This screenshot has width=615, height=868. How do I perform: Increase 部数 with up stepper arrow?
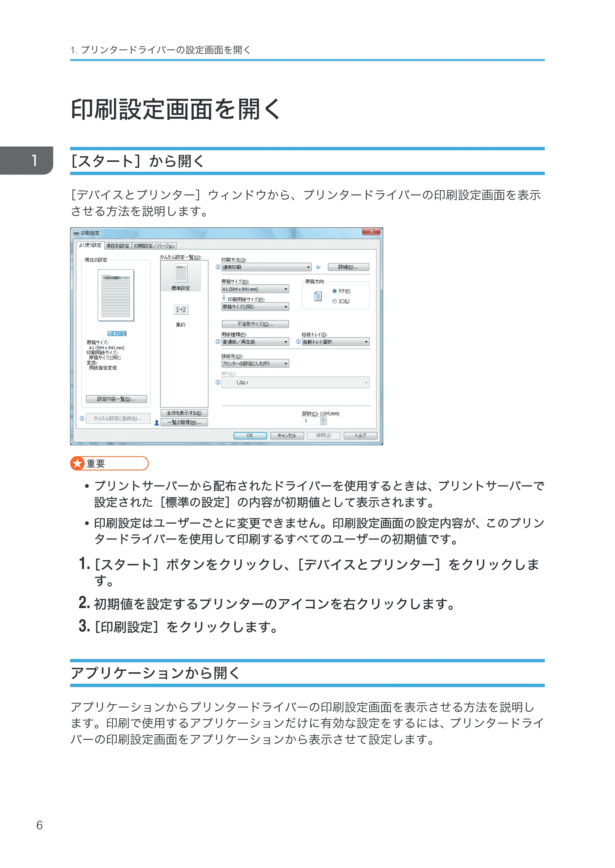[x=323, y=419]
